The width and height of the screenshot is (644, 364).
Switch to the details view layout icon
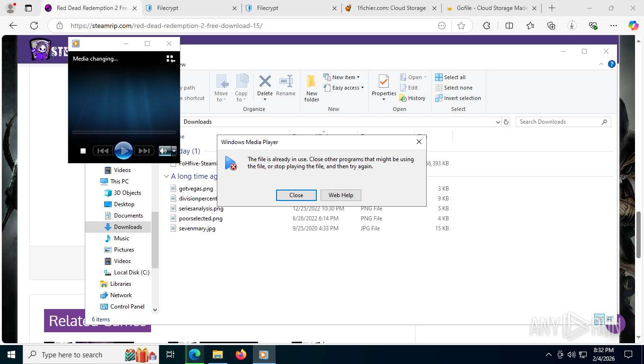[599, 319]
